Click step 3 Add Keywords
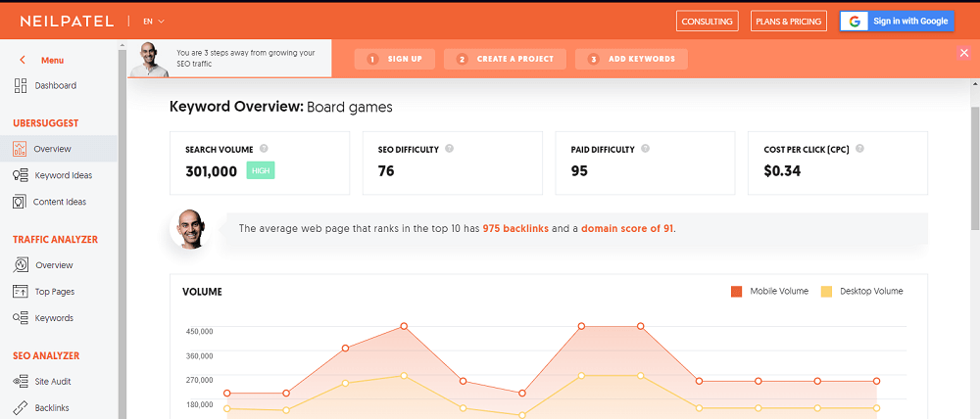The width and height of the screenshot is (980, 419). pos(631,59)
